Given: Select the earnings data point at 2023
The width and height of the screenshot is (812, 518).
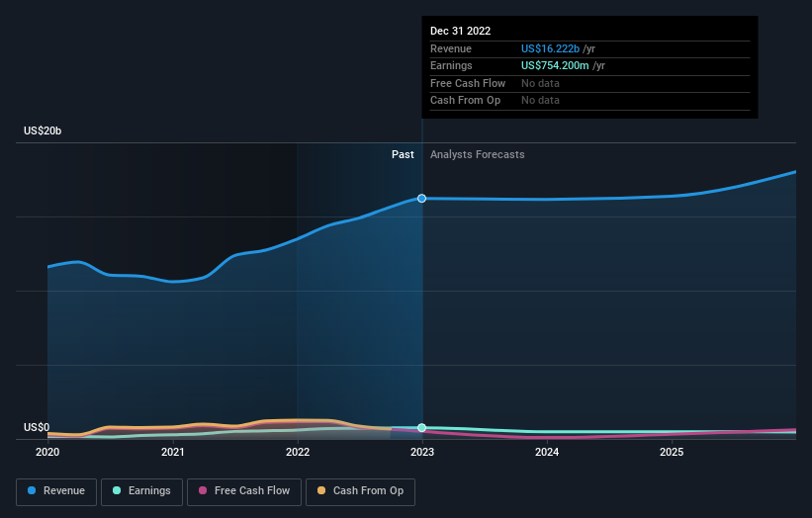Looking at the screenshot, I should coord(422,427).
